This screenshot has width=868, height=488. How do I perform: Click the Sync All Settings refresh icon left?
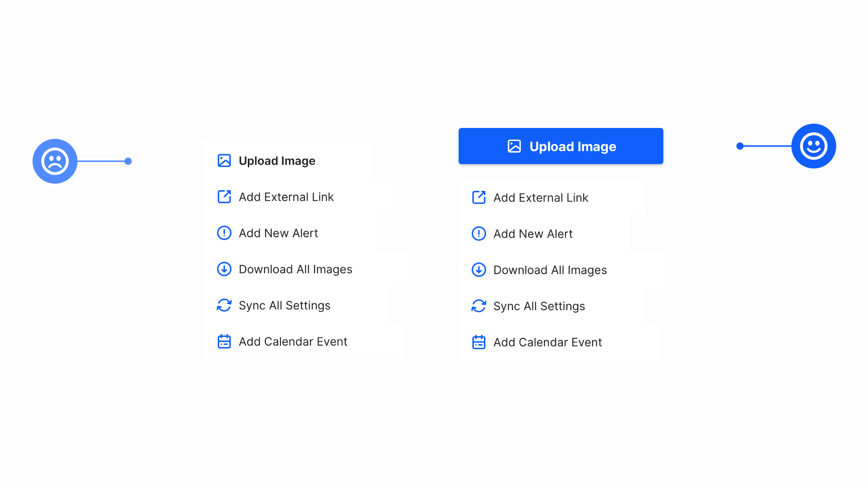click(225, 305)
